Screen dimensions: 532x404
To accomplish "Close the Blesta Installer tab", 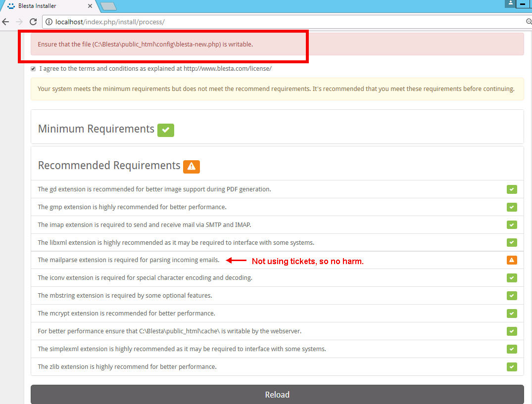I will tap(90, 6).
